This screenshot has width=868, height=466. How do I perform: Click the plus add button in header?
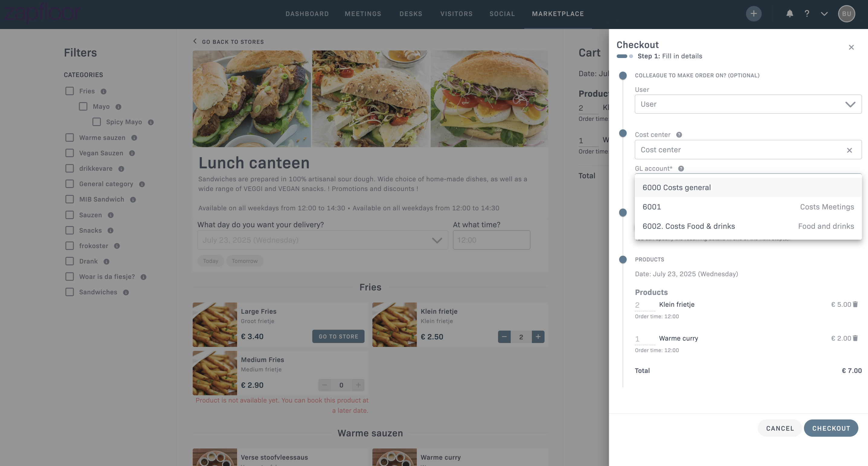(754, 14)
